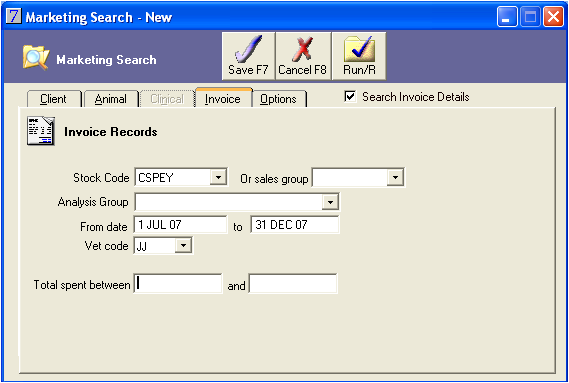The height and width of the screenshot is (383, 569).
Task: Focus the Total spent between minimum field
Action: [x=178, y=284]
